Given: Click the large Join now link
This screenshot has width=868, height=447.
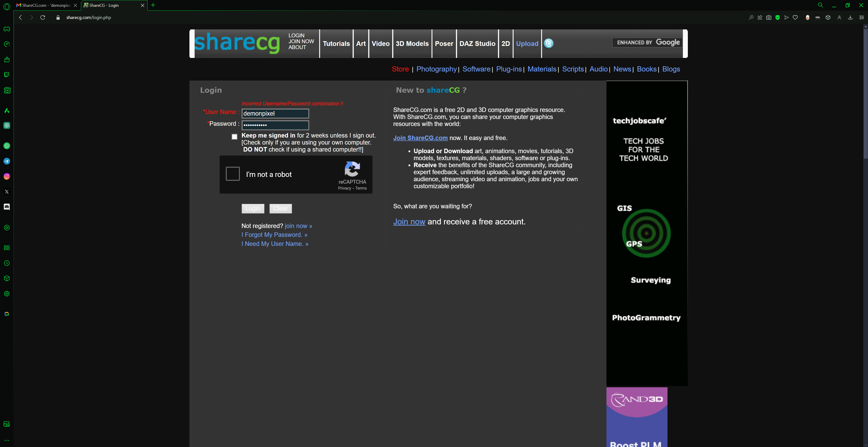Looking at the screenshot, I should (x=409, y=221).
